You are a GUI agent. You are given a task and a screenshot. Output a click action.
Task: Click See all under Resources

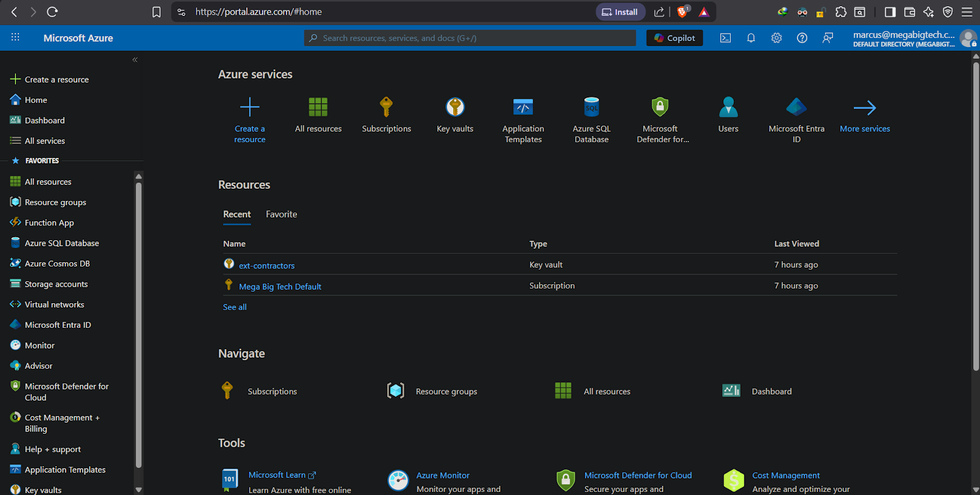[x=235, y=307]
